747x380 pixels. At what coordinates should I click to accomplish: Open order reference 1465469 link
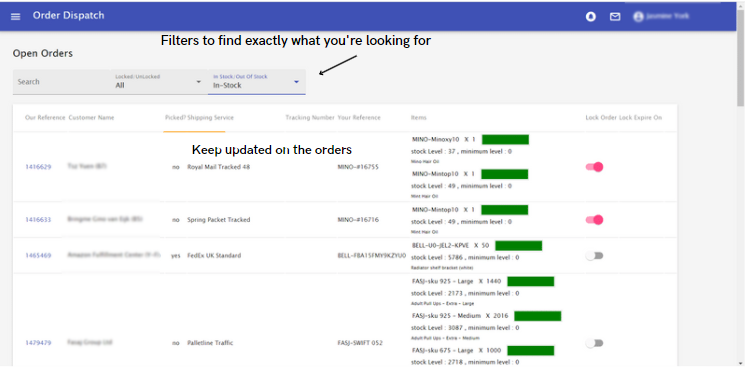[x=38, y=256]
